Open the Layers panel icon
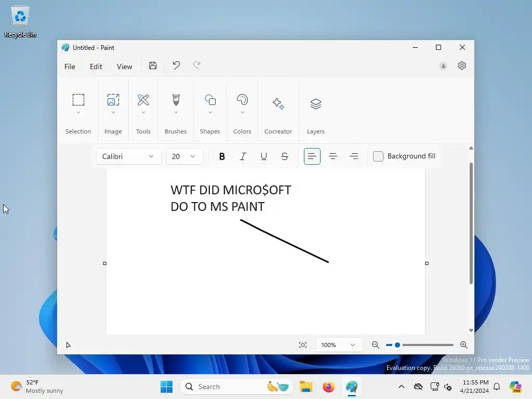 coord(315,103)
